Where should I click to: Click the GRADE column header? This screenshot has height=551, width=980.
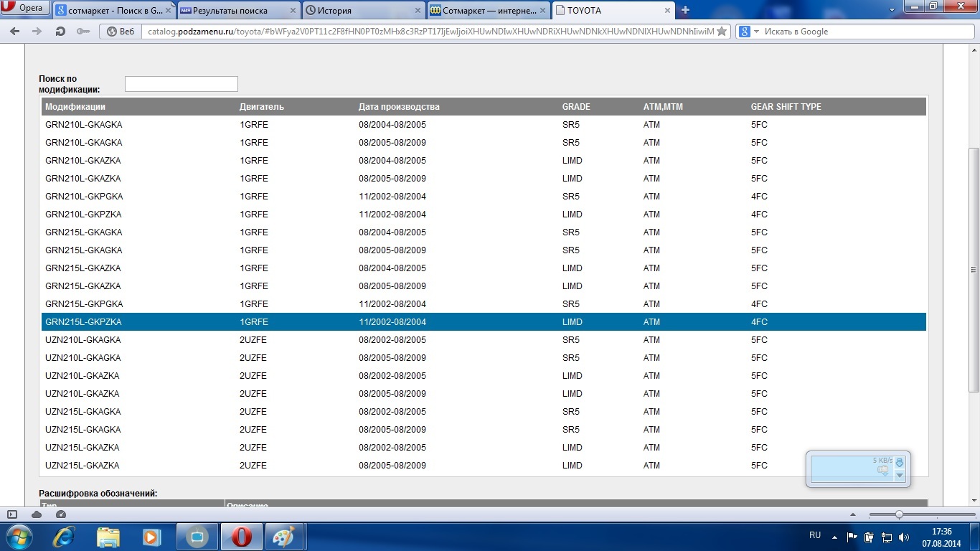(x=576, y=107)
